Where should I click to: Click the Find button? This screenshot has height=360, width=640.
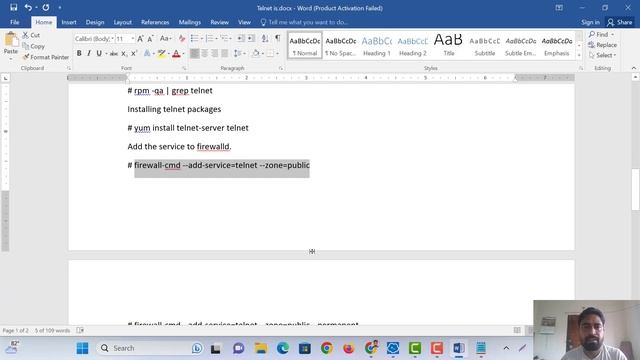[602, 34]
